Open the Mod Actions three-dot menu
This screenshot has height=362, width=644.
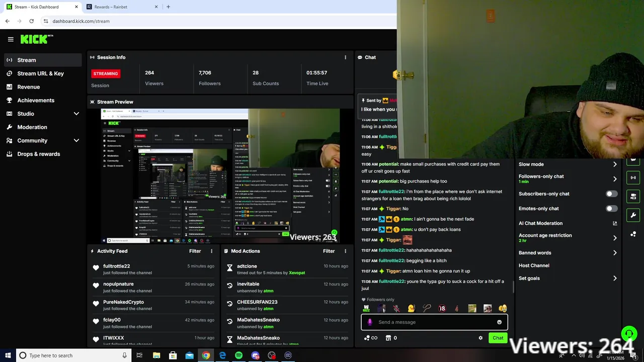[345, 251]
